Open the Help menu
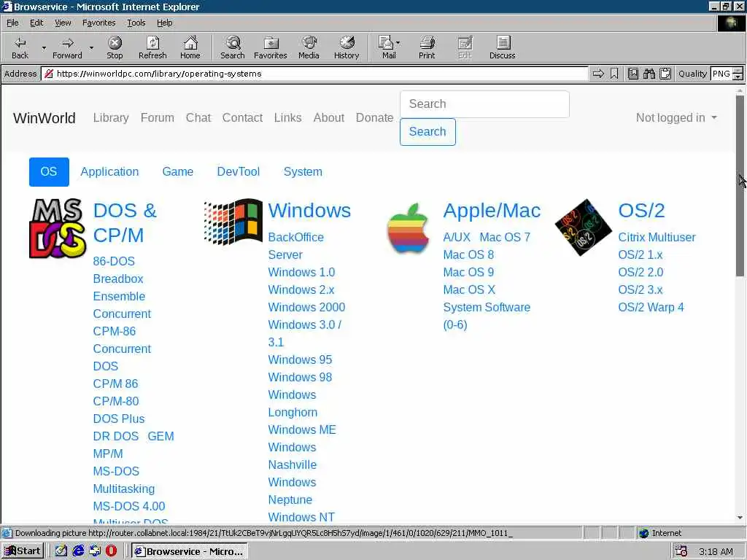 pyautogui.click(x=164, y=23)
